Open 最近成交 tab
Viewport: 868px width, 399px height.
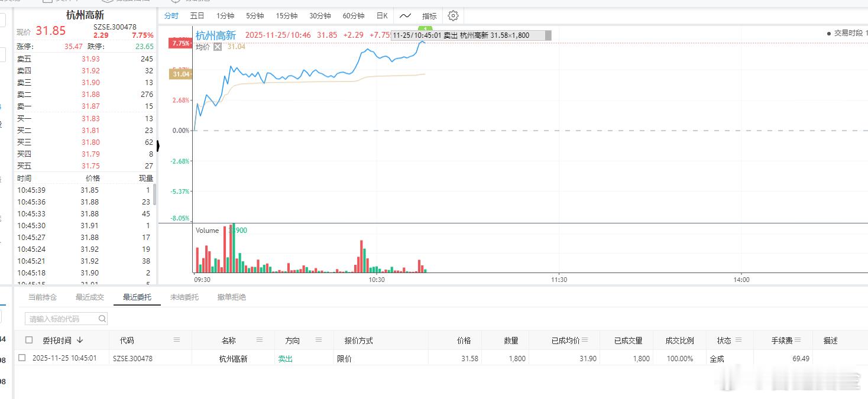click(x=90, y=297)
